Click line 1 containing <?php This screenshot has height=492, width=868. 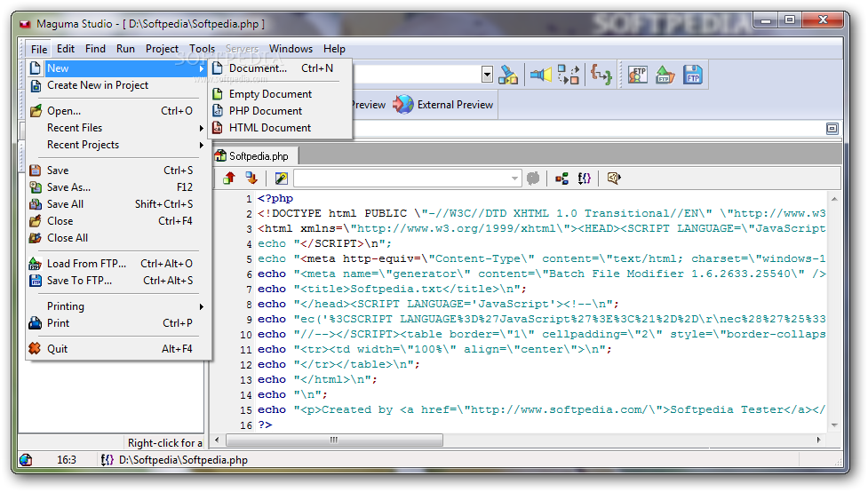tap(275, 198)
